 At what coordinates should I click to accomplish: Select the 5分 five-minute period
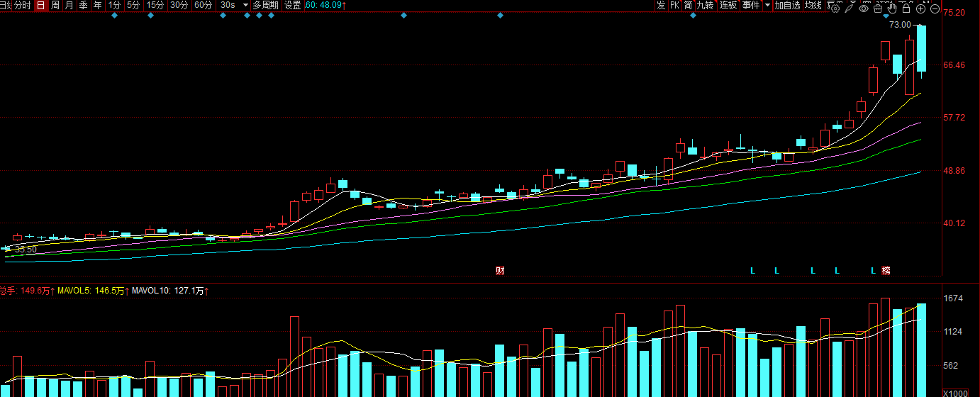point(133,5)
